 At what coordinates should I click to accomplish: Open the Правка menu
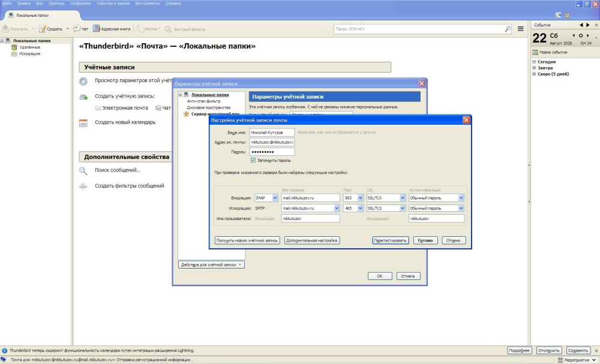(x=24, y=4)
